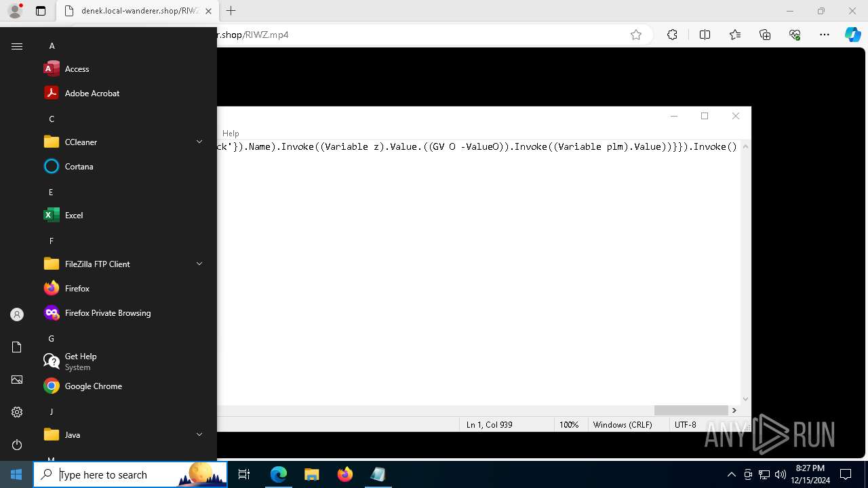This screenshot has width=868, height=488.
Task: Click the Edge address bar URL
Action: (253, 35)
